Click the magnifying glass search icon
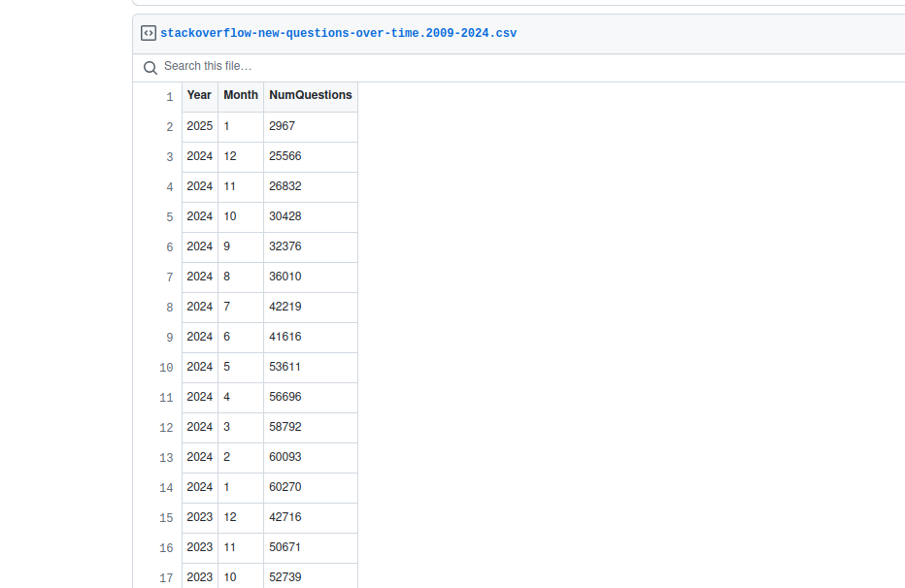This screenshot has width=905, height=588. [150, 68]
